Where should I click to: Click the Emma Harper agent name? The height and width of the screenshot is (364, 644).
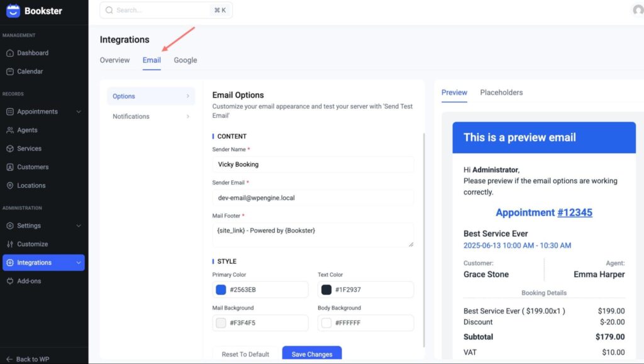click(x=599, y=275)
